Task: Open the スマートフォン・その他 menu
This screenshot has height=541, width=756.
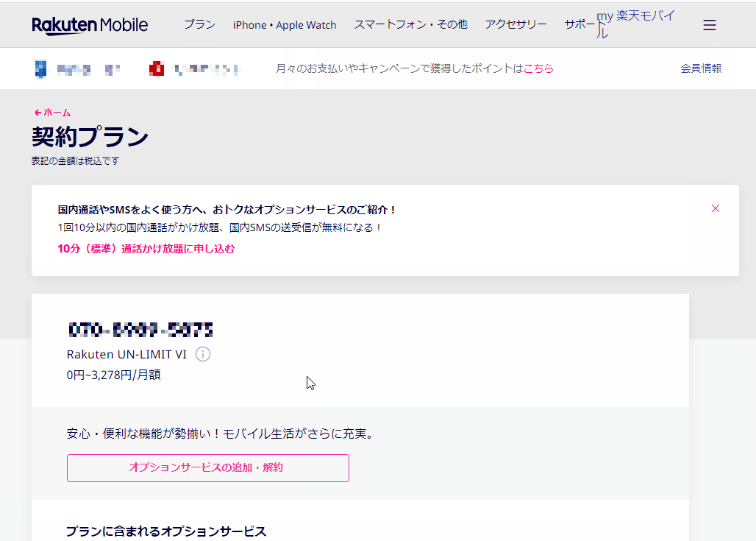Action: pyautogui.click(x=411, y=24)
